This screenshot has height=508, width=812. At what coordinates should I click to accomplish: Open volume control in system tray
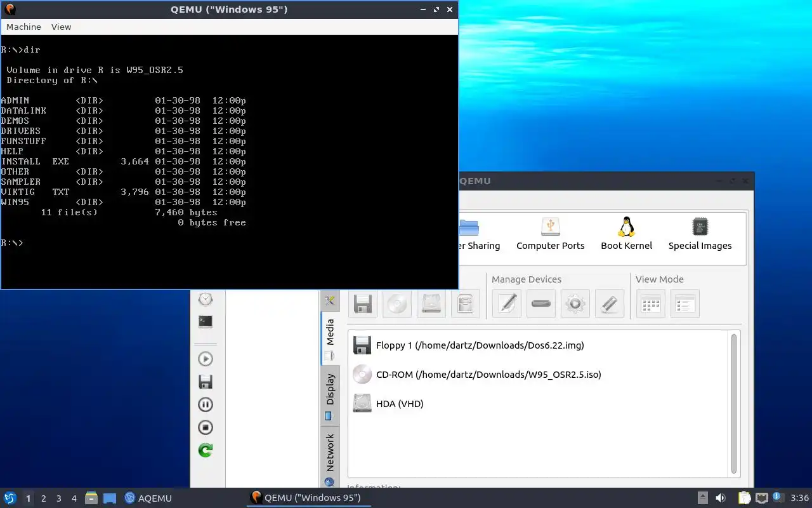click(x=720, y=498)
